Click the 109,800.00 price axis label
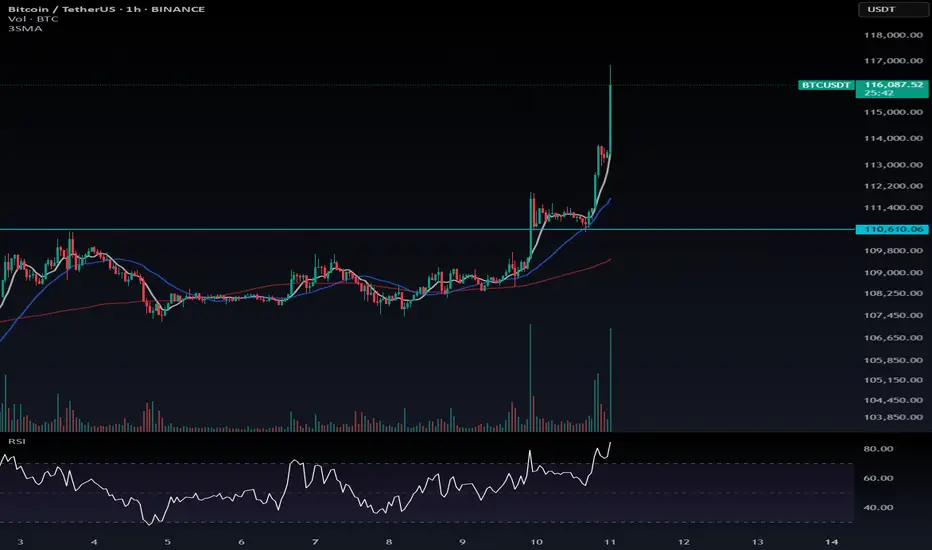932x550 pixels. point(893,250)
